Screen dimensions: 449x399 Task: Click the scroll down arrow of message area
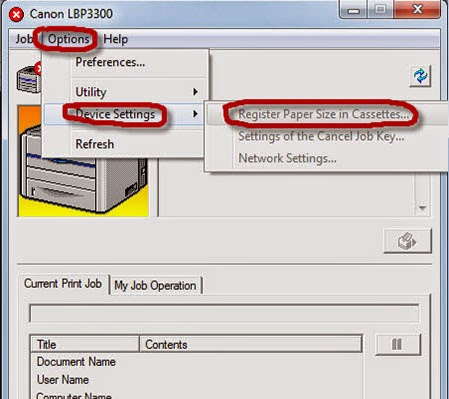click(x=422, y=208)
